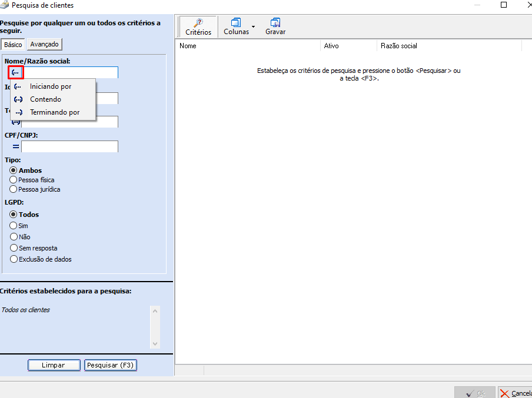Click the 'Todos os clientes' criteria text
Viewport: 532px width, 398px height.
[25, 310]
